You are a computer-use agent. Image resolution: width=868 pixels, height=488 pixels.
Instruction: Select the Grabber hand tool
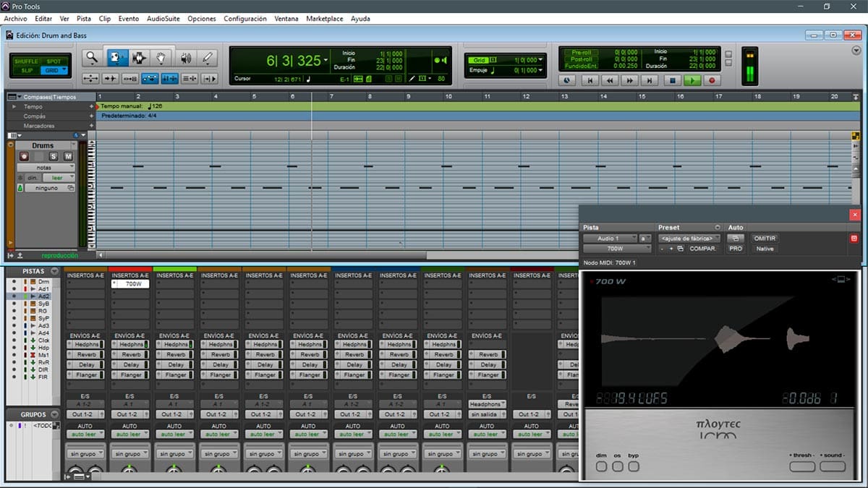tap(161, 58)
